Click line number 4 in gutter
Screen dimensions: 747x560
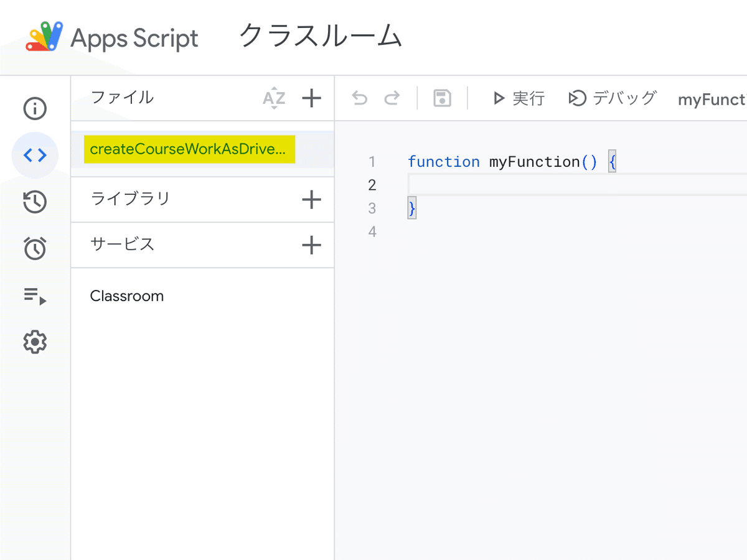372,232
